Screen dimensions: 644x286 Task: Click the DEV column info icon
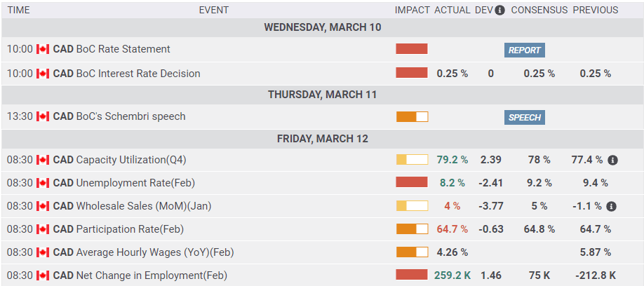[x=500, y=11]
